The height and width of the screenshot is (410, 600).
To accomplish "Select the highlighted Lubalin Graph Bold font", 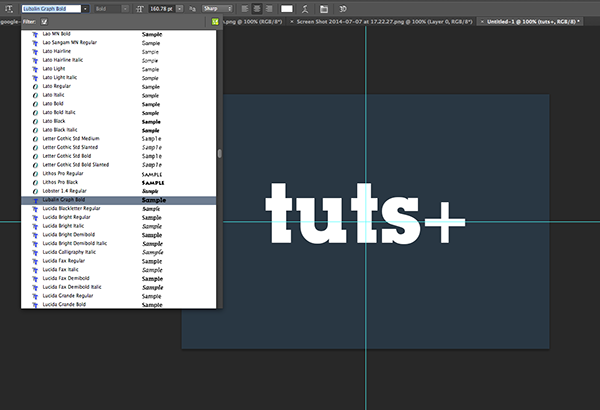I will [119, 200].
